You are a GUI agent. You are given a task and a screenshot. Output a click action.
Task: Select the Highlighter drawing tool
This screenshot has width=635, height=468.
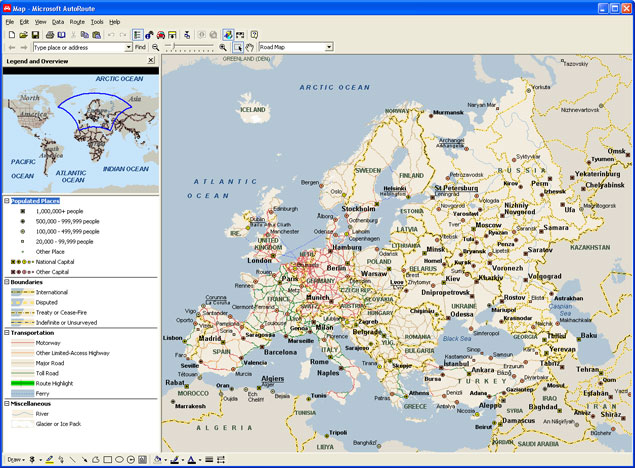coord(49,459)
